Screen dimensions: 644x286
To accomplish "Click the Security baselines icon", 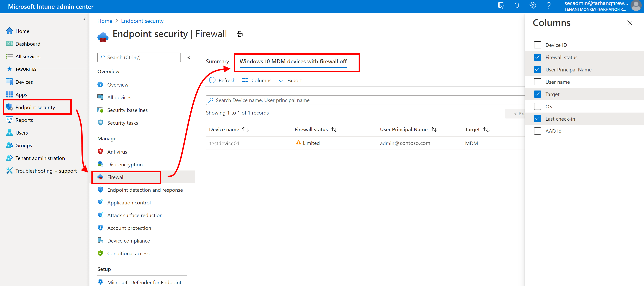I will point(100,110).
